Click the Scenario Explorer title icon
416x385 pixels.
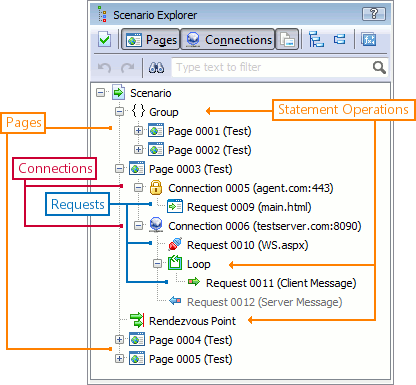(x=103, y=14)
